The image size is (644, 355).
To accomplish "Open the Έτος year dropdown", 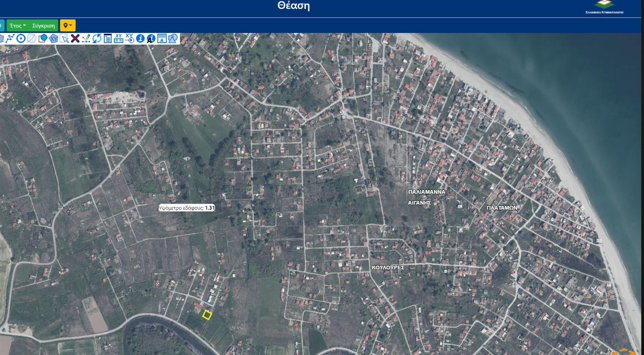I will click(18, 26).
